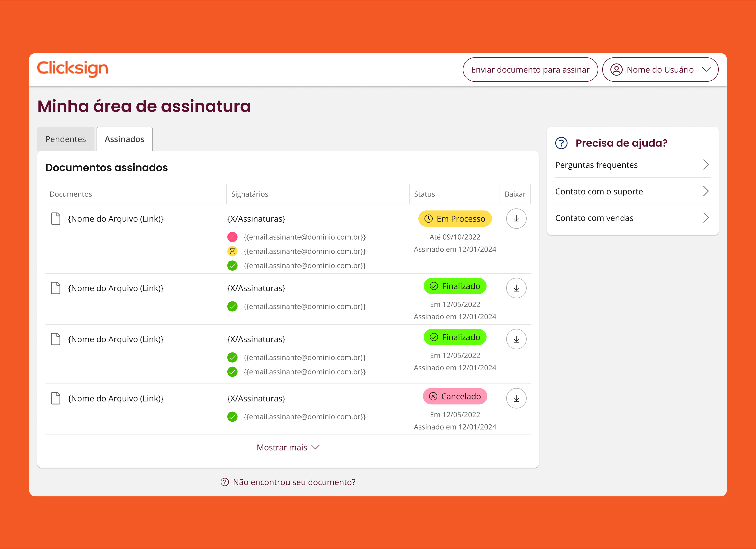Switch to the Pendentes tab
Viewport: 756px width, 549px height.
click(66, 139)
